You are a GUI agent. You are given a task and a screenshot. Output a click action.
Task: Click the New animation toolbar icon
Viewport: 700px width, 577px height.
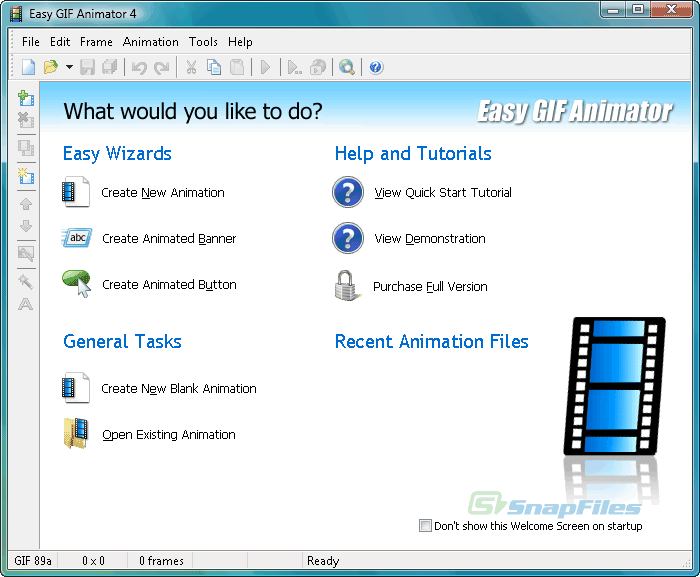coord(29,67)
